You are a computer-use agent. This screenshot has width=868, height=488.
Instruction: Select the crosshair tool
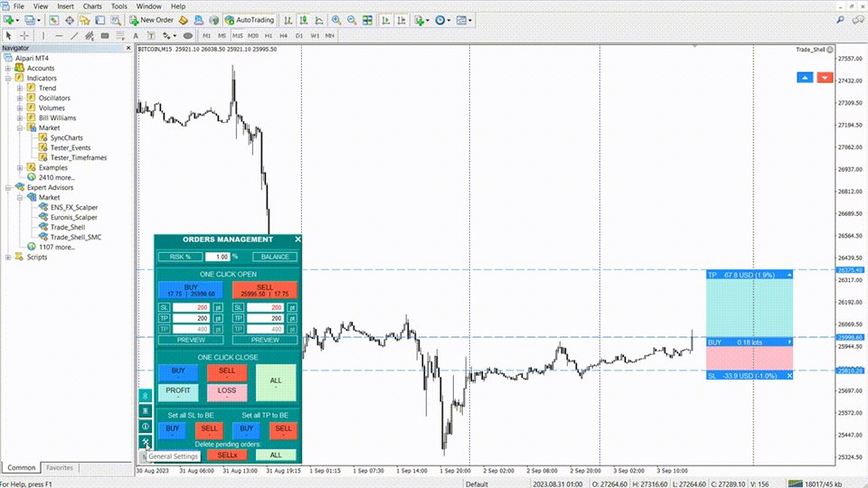[24, 35]
